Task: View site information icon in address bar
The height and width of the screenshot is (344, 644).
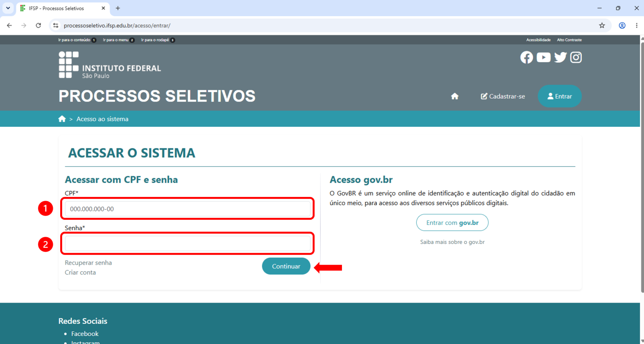Action: (x=56, y=25)
